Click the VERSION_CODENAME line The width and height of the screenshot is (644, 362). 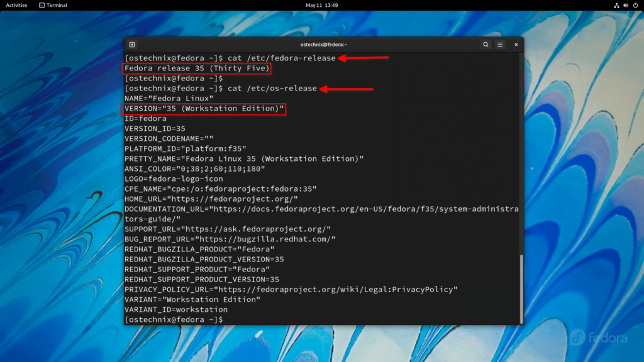click(x=169, y=139)
